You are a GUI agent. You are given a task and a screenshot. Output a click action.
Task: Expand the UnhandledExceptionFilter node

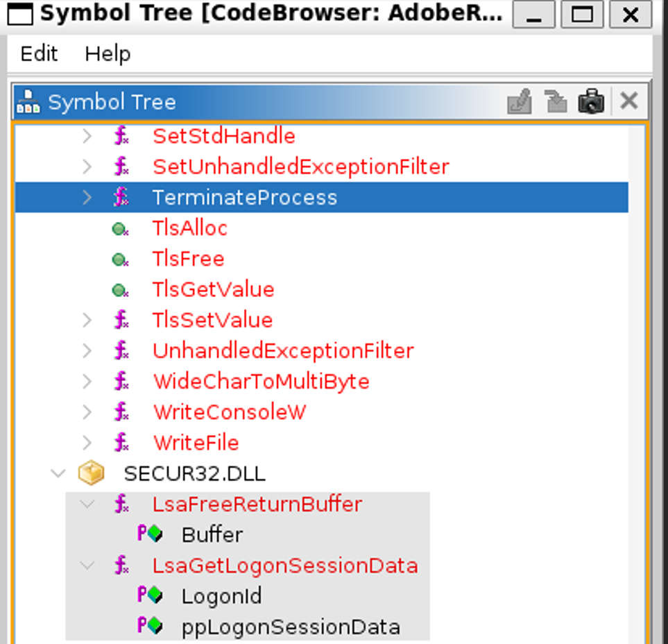87,350
